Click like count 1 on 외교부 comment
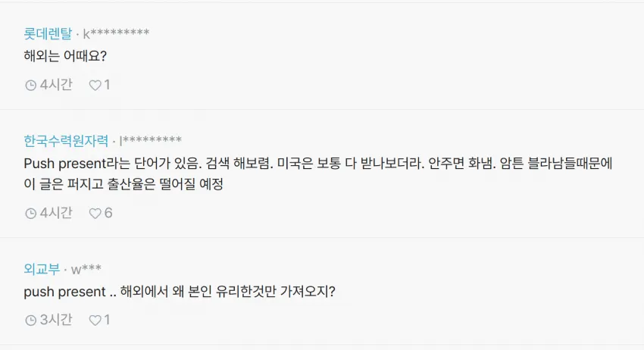Image resolution: width=644 pixels, height=350 pixels. click(107, 320)
